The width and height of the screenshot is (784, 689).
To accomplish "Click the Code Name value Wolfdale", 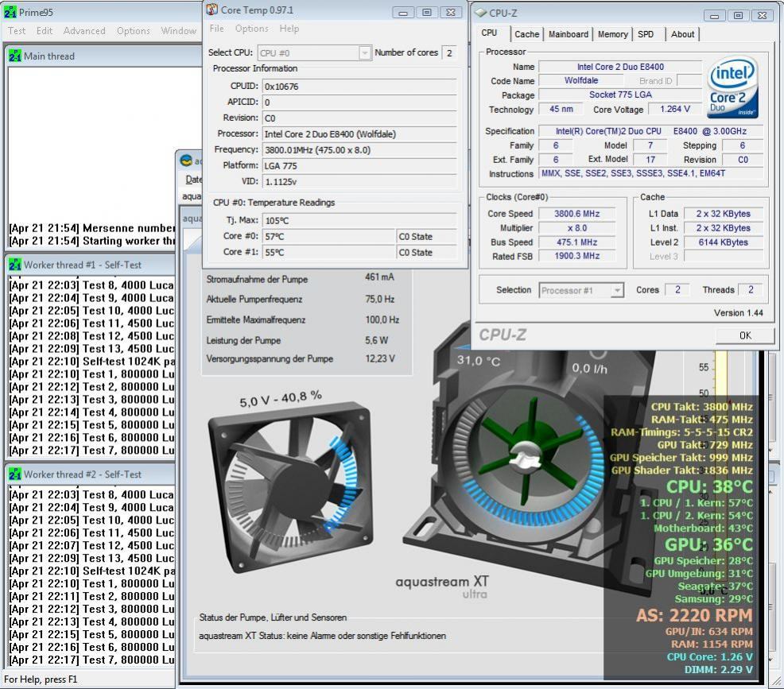I will 581,80.
